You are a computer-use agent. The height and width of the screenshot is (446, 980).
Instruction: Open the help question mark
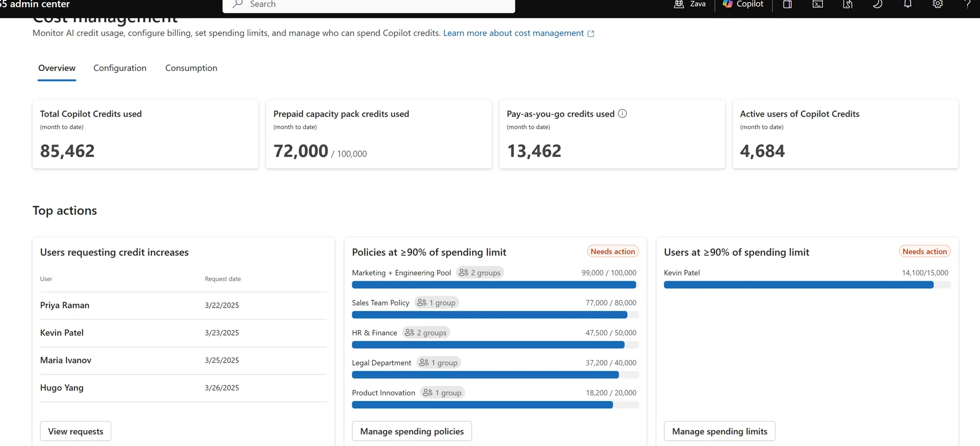[968, 4]
